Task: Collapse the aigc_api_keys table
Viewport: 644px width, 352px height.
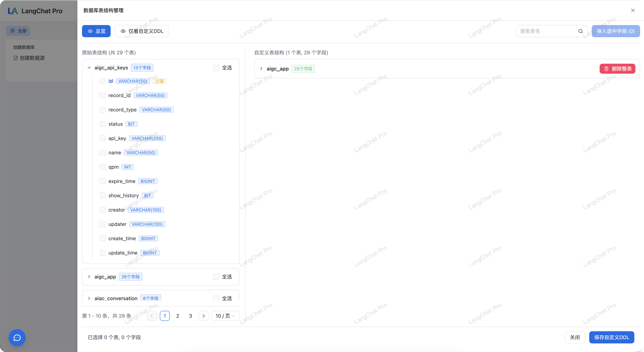Action: (x=89, y=68)
